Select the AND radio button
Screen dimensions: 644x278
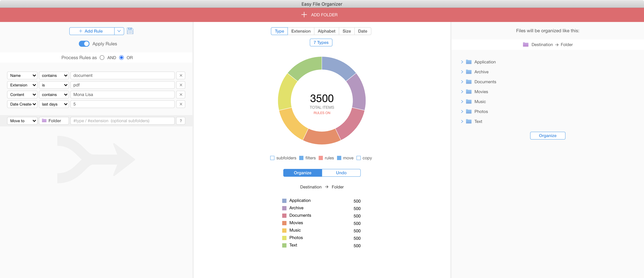click(x=102, y=58)
